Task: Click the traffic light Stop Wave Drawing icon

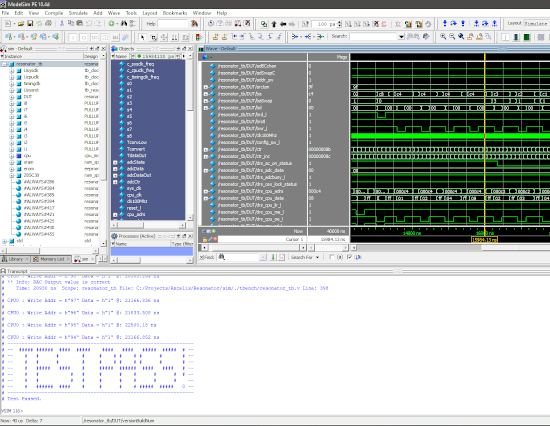Action: tap(199, 37)
